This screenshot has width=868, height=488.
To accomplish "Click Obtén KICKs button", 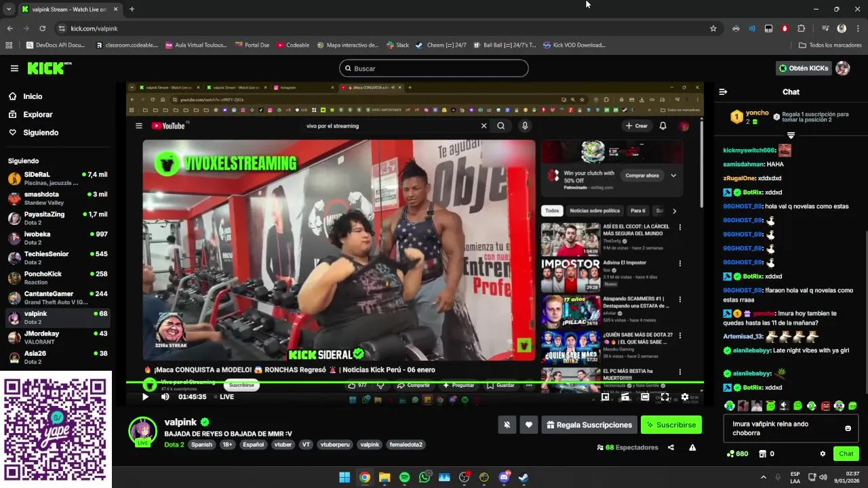I will 804,68.
